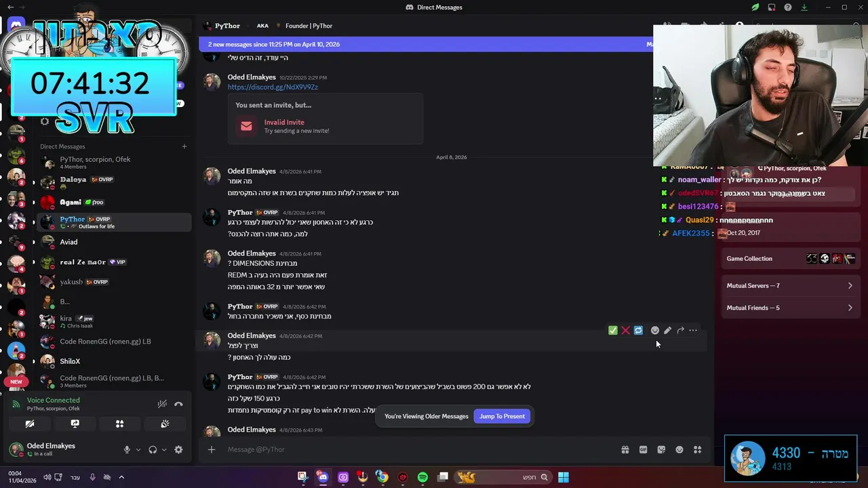Viewport: 868px width, 488px height.
Task: Show hidden tray icons chevron
Action: tap(121, 477)
